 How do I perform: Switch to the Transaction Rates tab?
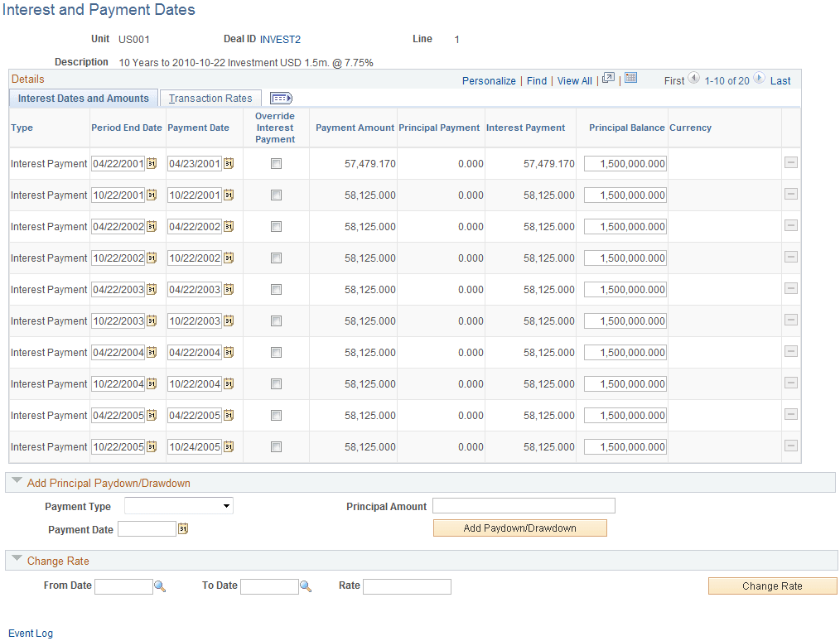(x=210, y=97)
